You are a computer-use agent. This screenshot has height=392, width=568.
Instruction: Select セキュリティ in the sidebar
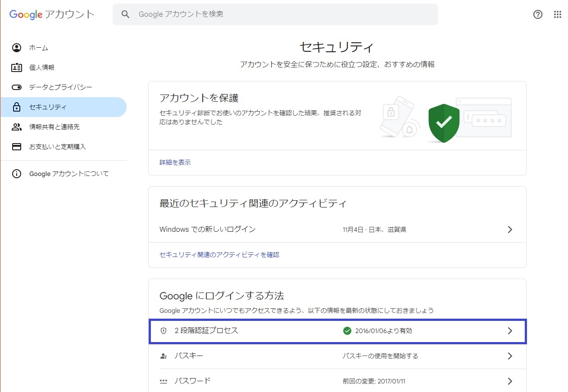pos(48,107)
